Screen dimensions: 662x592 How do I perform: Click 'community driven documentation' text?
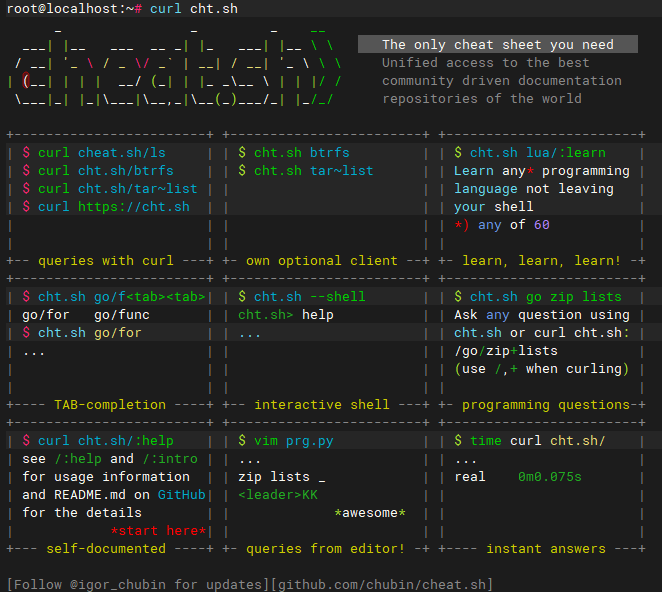point(502,81)
